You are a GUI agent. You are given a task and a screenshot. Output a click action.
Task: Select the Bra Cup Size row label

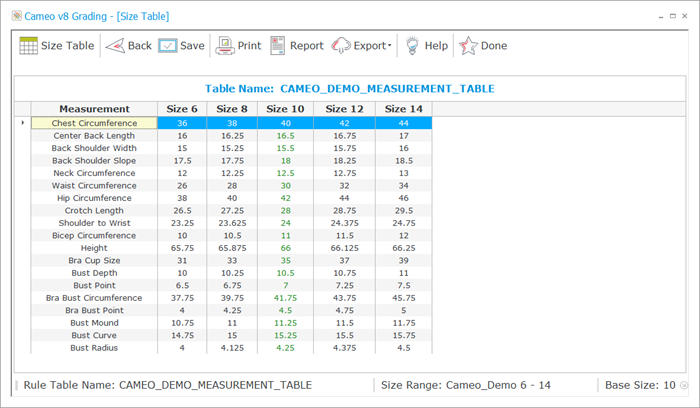click(x=94, y=261)
